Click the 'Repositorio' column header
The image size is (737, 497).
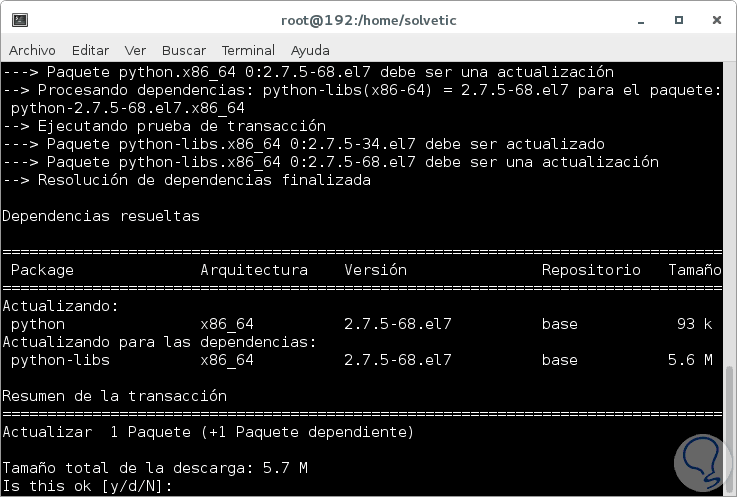click(591, 270)
